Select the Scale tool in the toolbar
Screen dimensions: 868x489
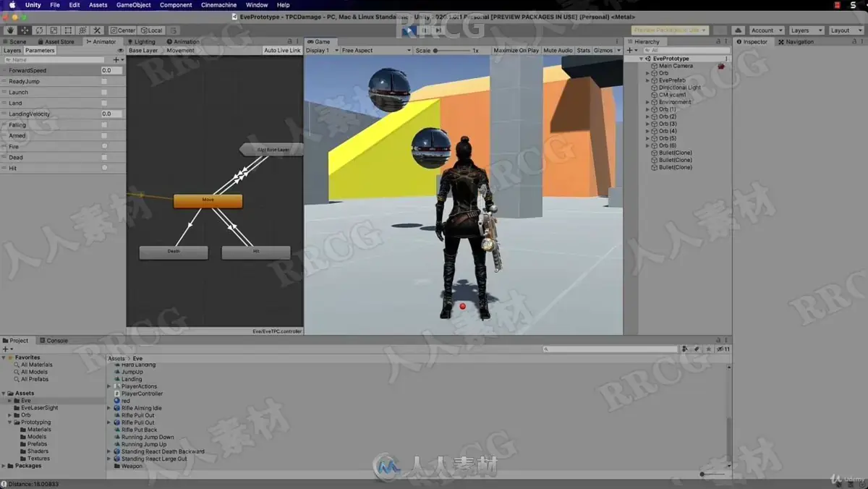point(54,30)
